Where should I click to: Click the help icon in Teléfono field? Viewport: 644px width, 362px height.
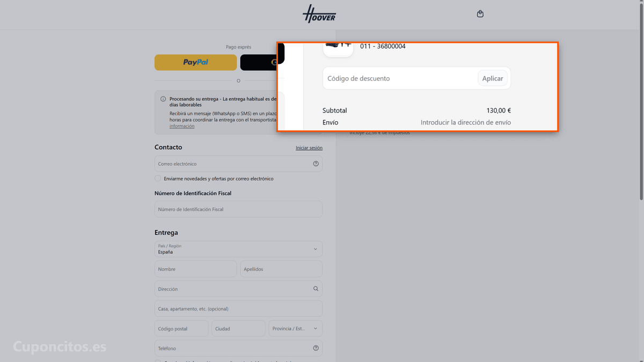tap(316, 348)
